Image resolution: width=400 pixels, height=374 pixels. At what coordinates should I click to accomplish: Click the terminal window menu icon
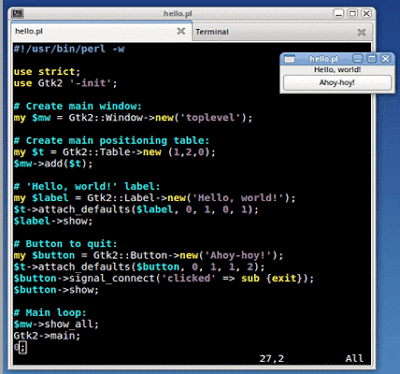tap(17, 14)
